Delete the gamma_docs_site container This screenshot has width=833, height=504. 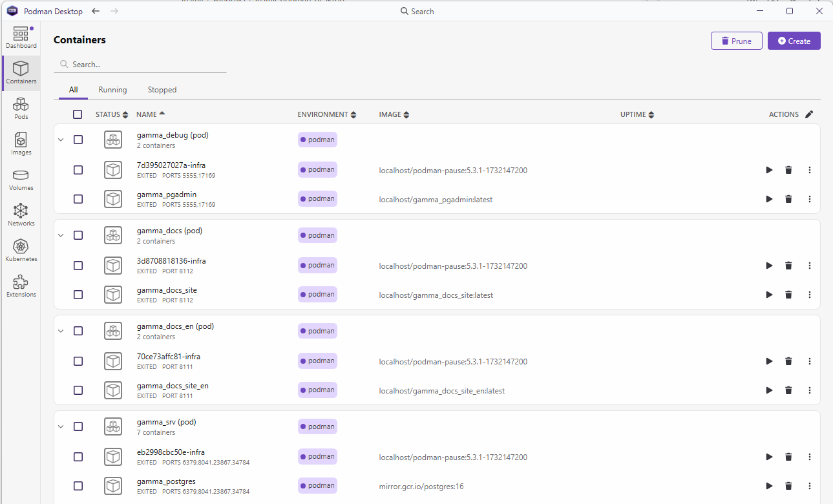788,295
